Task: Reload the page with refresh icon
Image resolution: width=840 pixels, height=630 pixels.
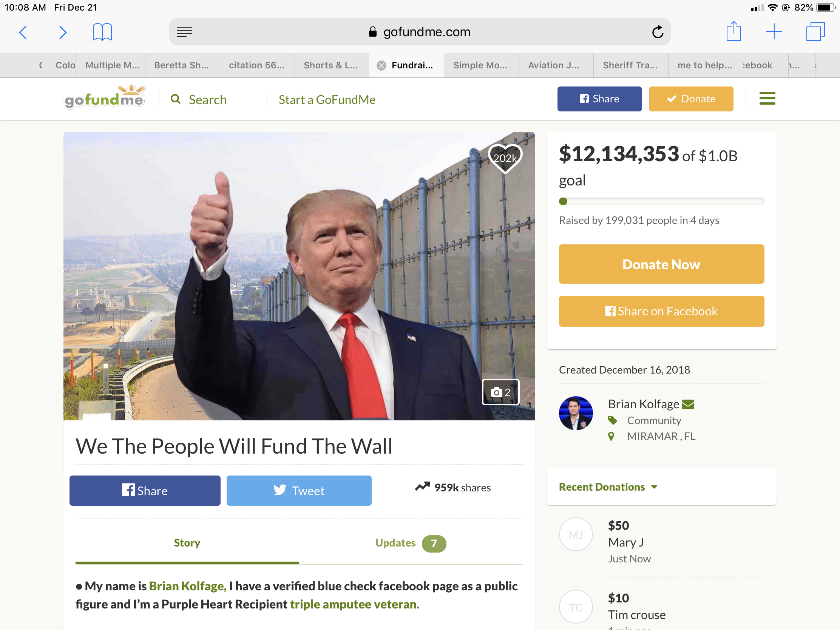Action: point(658,32)
